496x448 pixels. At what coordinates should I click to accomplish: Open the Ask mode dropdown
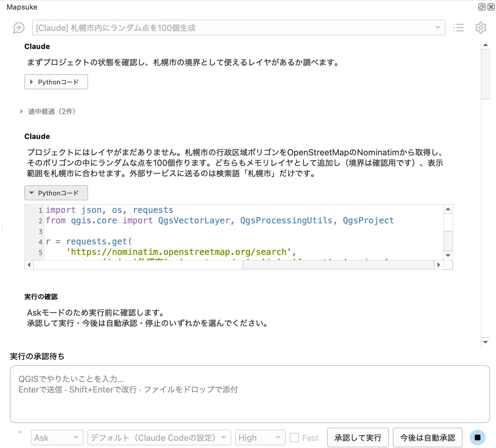pos(57,437)
